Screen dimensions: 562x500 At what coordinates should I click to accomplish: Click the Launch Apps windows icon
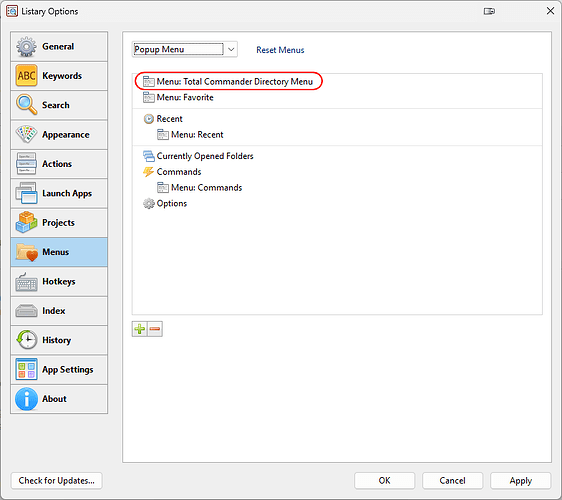(x=26, y=193)
